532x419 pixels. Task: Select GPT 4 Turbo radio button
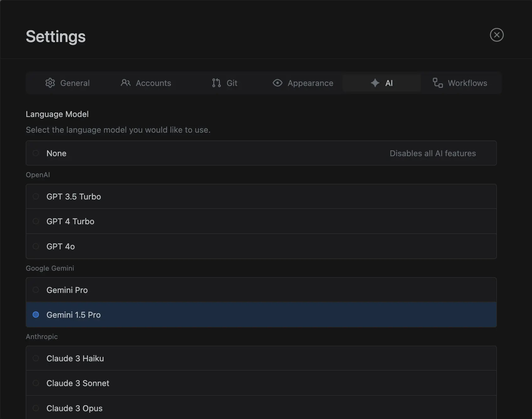tap(36, 221)
